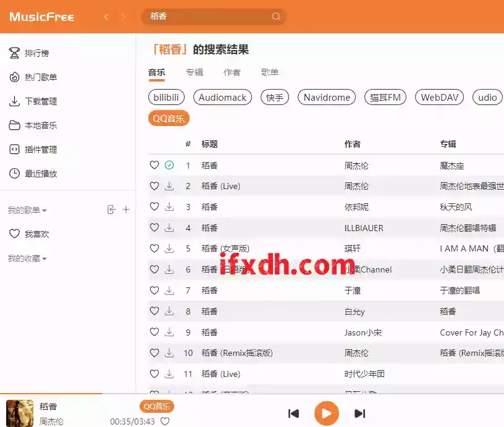
Task: Select the bilibili music source
Action: tap(166, 97)
